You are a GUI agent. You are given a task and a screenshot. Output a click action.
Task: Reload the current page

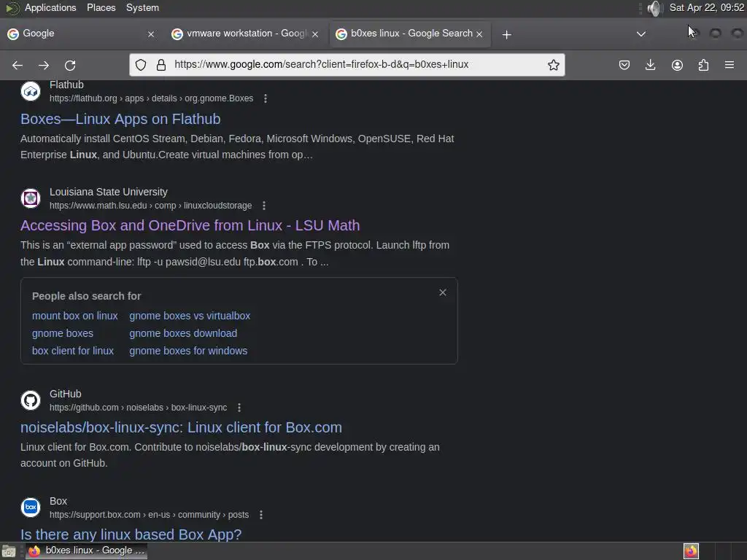pos(70,65)
